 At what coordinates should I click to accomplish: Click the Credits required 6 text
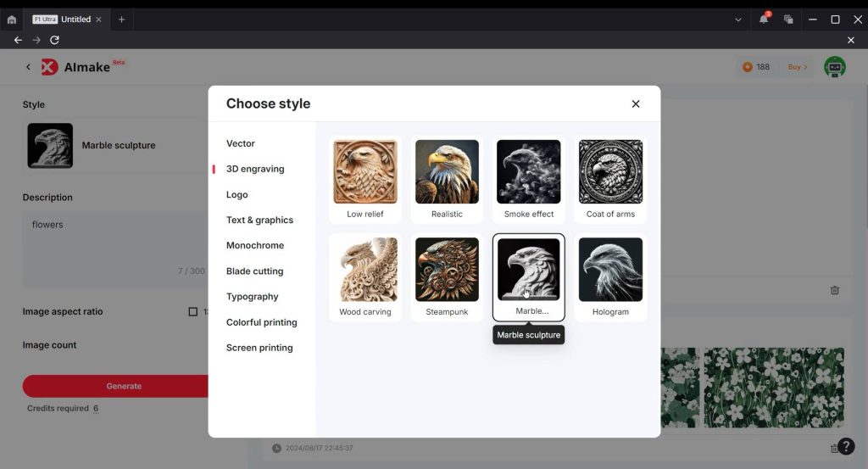(x=63, y=409)
